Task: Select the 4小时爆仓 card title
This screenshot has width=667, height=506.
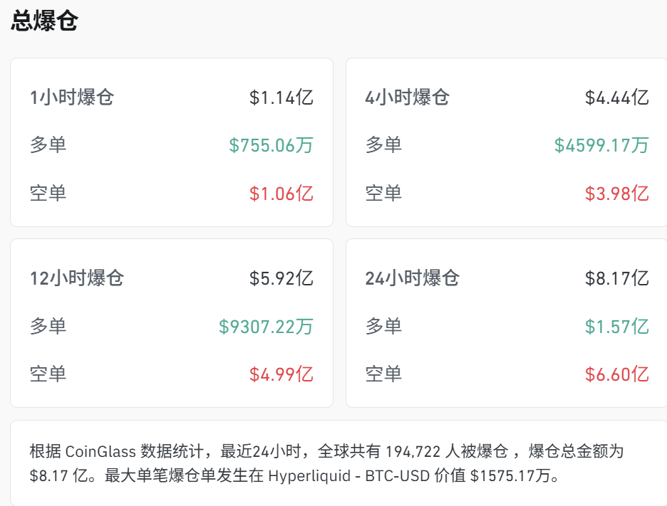Action: point(408,98)
